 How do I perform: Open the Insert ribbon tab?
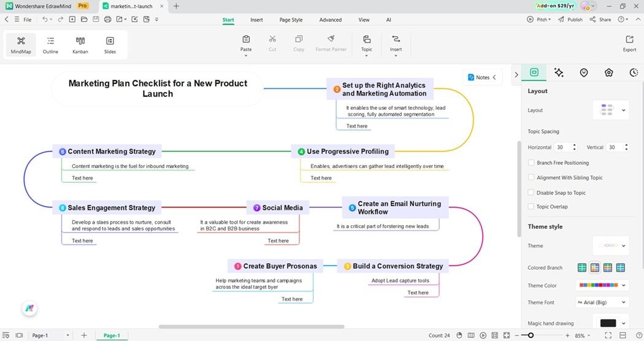[x=257, y=20]
